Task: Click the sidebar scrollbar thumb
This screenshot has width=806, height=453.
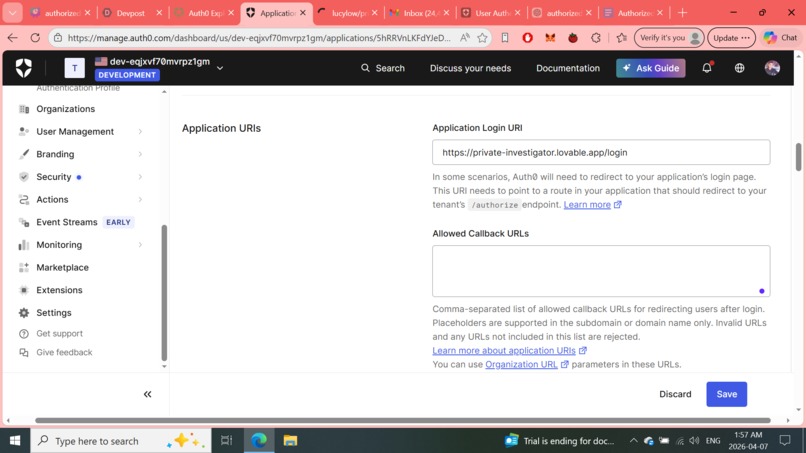Action: (x=164, y=293)
